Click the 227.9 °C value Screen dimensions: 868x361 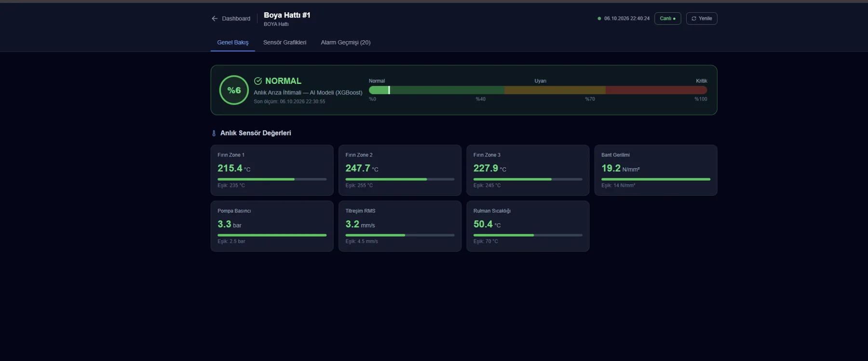tap(490, 168)
